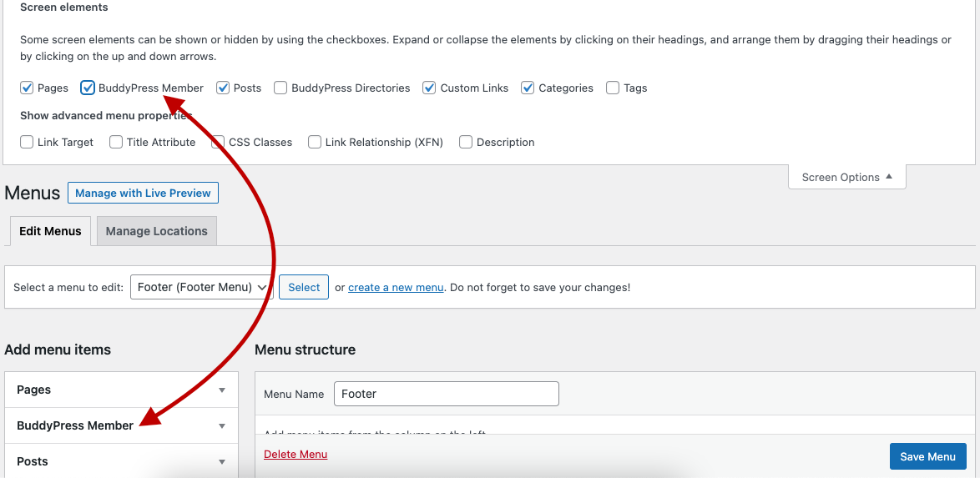980x478 pixels.
Task: Enable the BuddyPress Directories checkbox
Action: (280, 88)
